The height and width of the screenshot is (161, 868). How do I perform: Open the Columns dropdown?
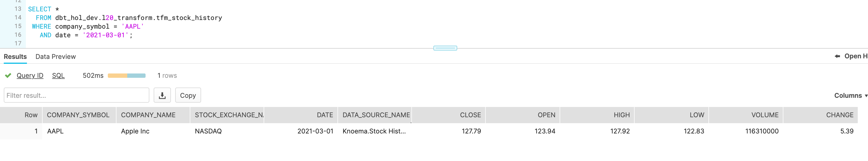[850, 96]
